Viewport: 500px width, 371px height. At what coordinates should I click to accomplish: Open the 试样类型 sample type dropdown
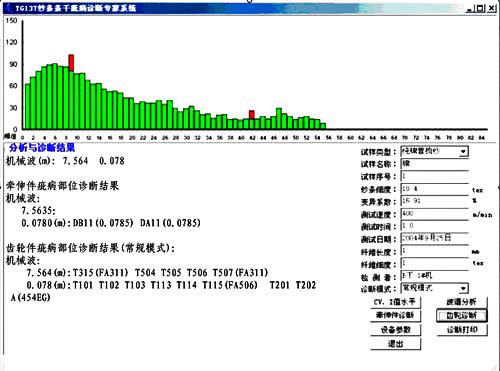pyautogui.click(x=463, y=152)
